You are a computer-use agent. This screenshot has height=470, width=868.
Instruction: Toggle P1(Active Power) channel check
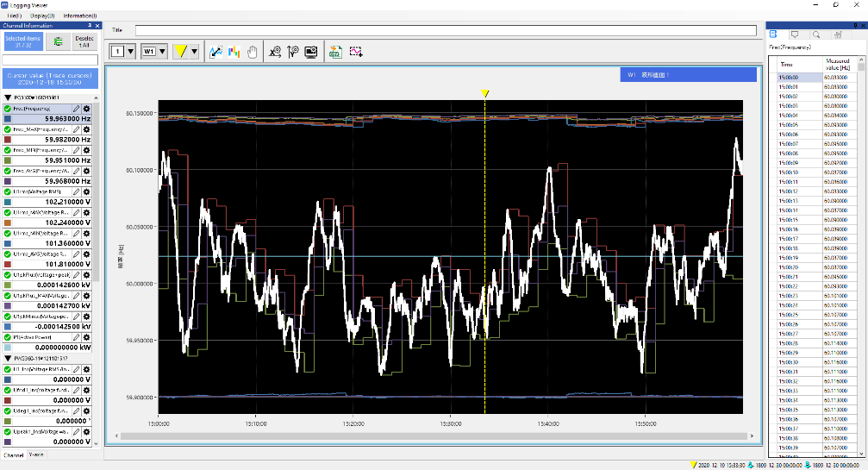7,337
